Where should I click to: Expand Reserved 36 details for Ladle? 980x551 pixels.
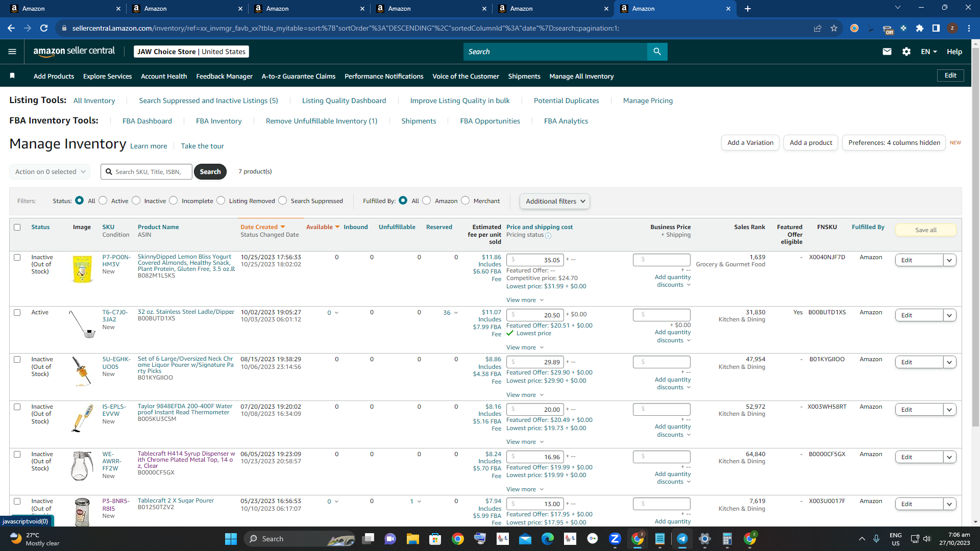pyautogui.click(x=450, y=313)
